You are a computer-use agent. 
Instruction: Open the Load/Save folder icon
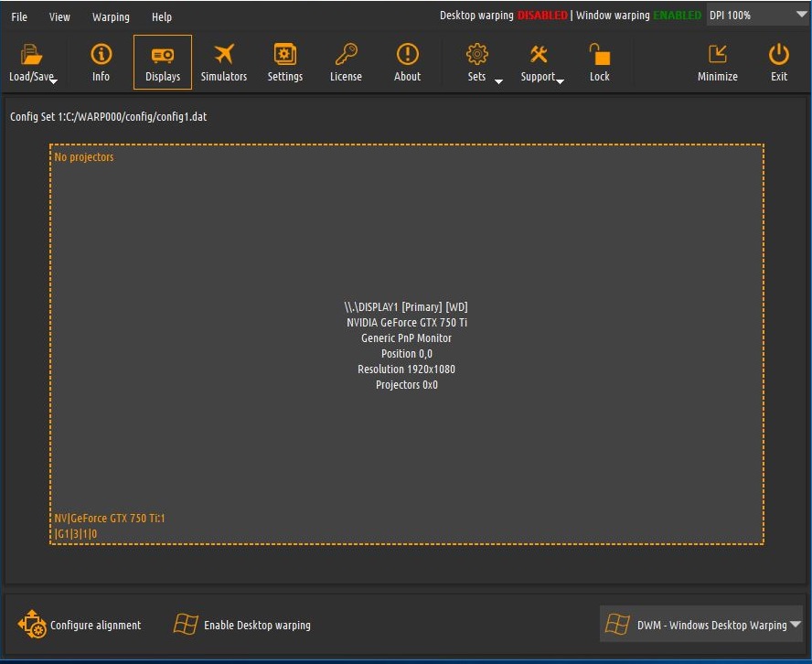31,54
